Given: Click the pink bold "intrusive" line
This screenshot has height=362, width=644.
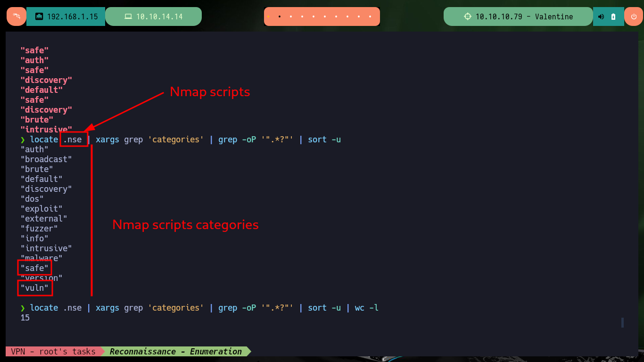Looking at the screenshot, I should [46, 129].
